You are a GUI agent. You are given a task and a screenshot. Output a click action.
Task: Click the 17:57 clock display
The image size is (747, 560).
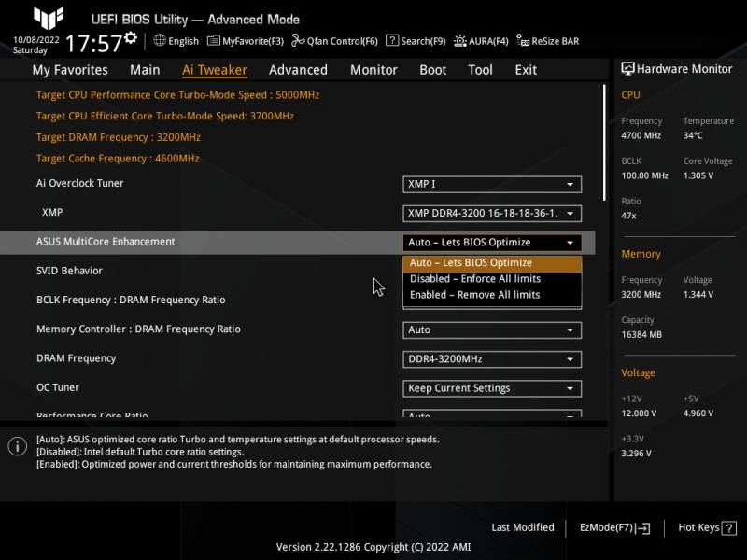[x=94, y=43]
